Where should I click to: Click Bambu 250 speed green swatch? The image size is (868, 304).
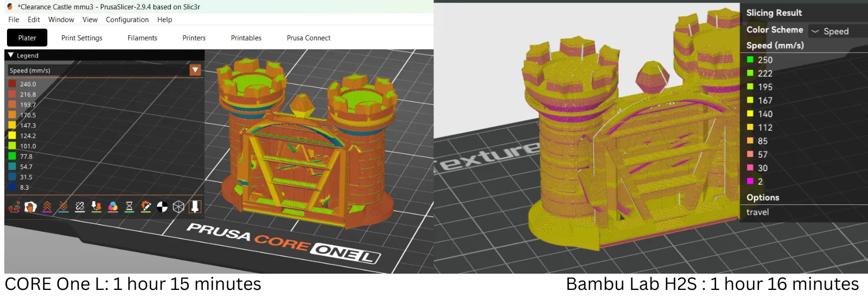[x=750, y=60]
